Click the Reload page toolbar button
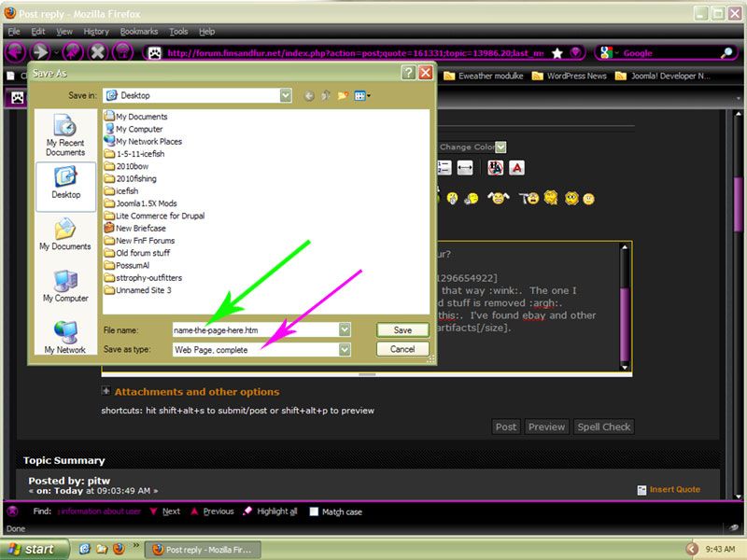Viewport: 747px width, 560px height. [71, 51]
